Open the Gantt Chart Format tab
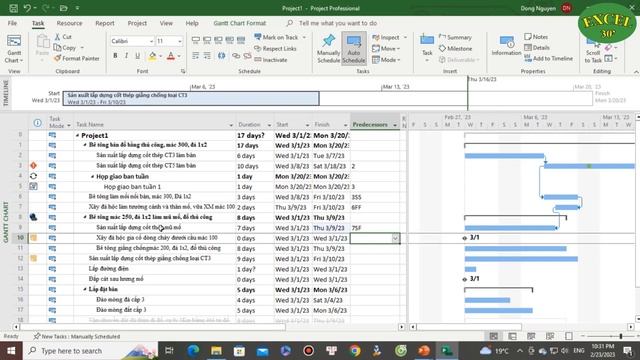The width and height of the screenshot is (640, 360). point(240,23)
